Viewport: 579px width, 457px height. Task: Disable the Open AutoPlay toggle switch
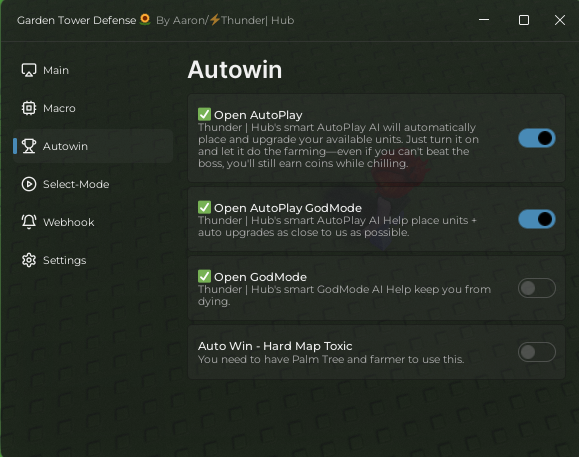click(x=537, y=138)
